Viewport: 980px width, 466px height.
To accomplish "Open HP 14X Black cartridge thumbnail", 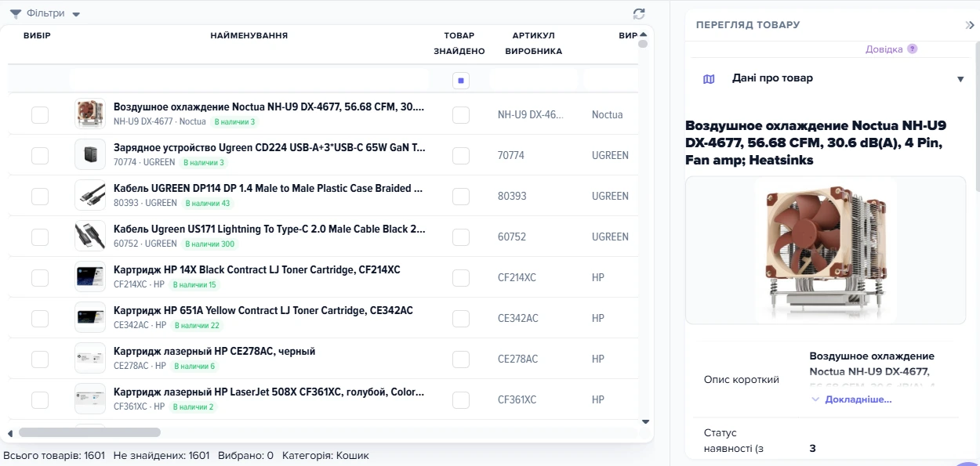I will pyautogui.click(x=89, y=276).
